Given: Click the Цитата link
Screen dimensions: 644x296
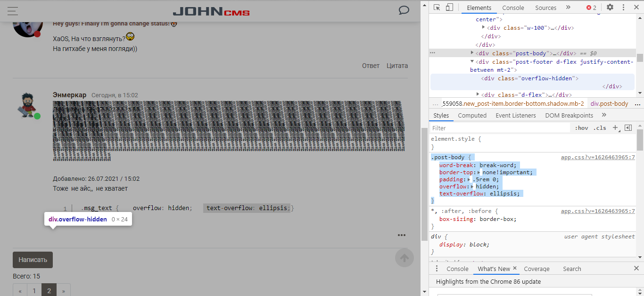Looking at the screenshot, I should [397, 66].
